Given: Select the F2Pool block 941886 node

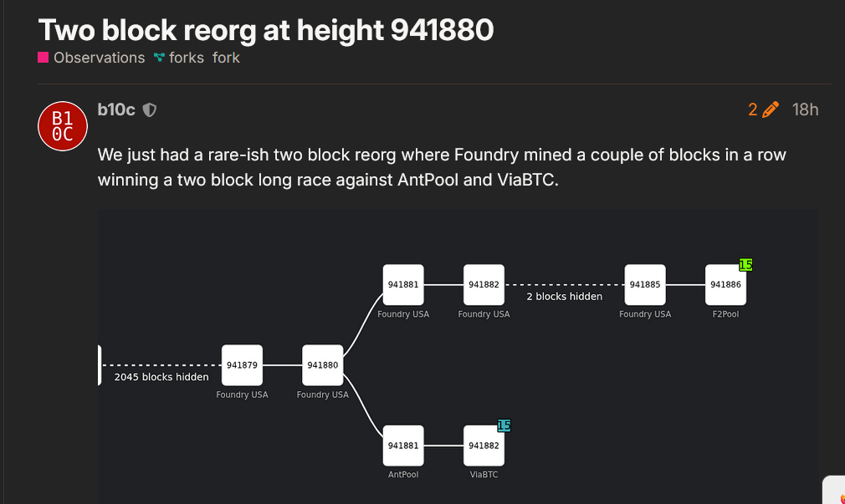Looking at the screenshot, I should pos(725,285).
